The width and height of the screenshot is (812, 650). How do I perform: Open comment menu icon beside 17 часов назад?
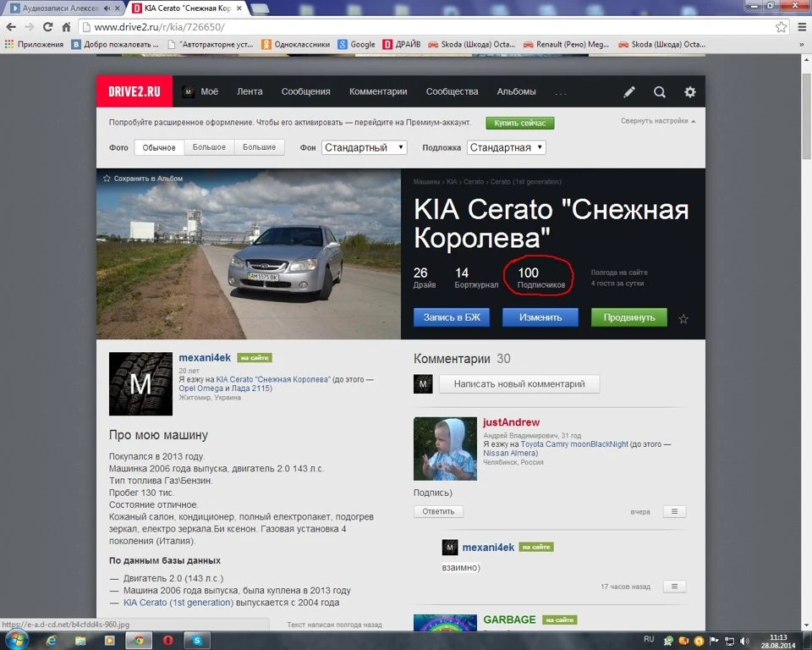[x=674, y=587]
